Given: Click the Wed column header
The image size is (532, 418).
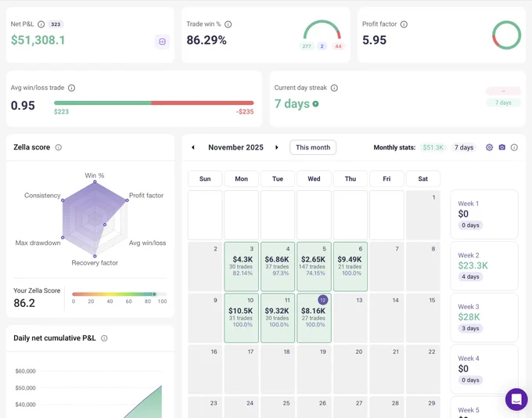Looking at the screenshot, I should point(314,178).
